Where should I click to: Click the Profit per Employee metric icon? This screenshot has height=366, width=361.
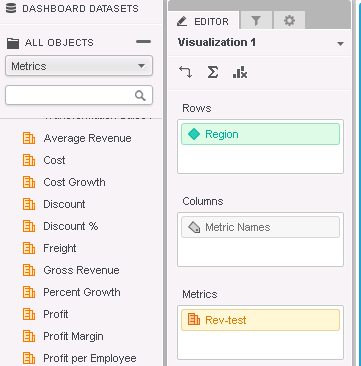29,358
